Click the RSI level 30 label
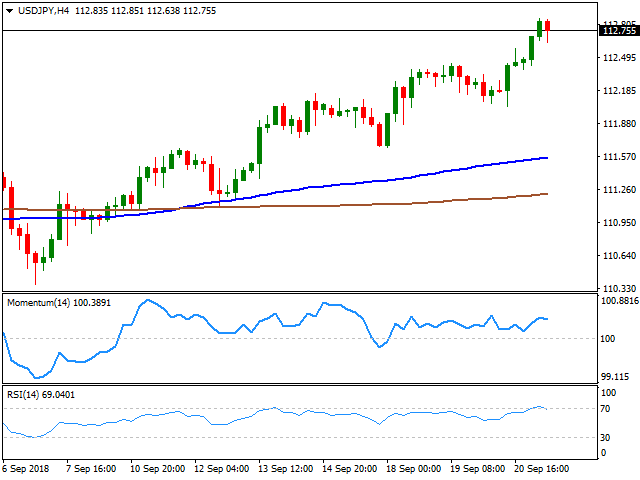 (x=605, y=438)
